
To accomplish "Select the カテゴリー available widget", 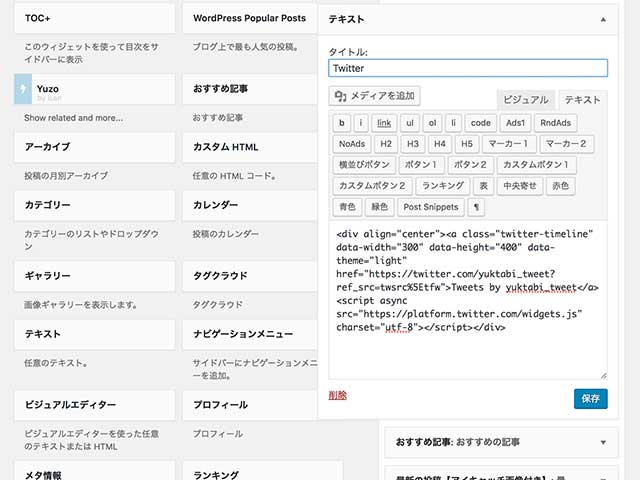I will pyautogui.click(x=95, y=205).
